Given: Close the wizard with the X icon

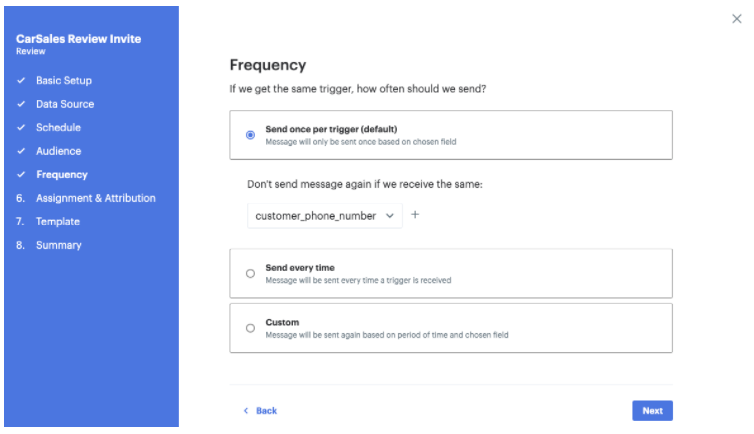Looking at the screenshot, I should 737,19.
